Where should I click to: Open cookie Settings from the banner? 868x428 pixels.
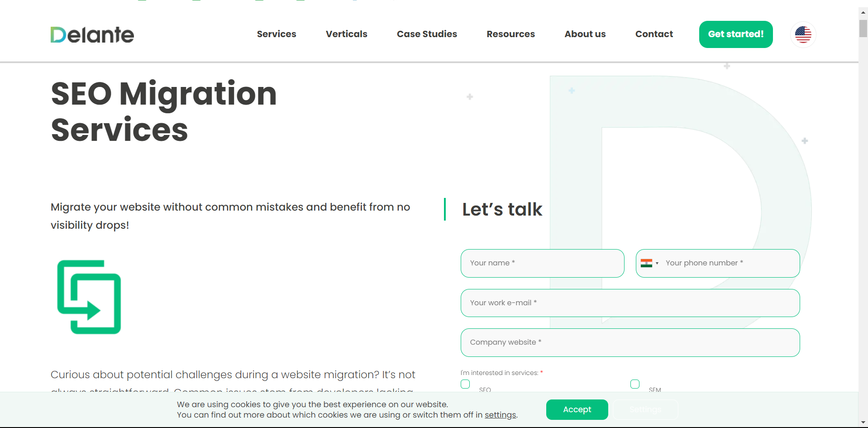(645, 409)
